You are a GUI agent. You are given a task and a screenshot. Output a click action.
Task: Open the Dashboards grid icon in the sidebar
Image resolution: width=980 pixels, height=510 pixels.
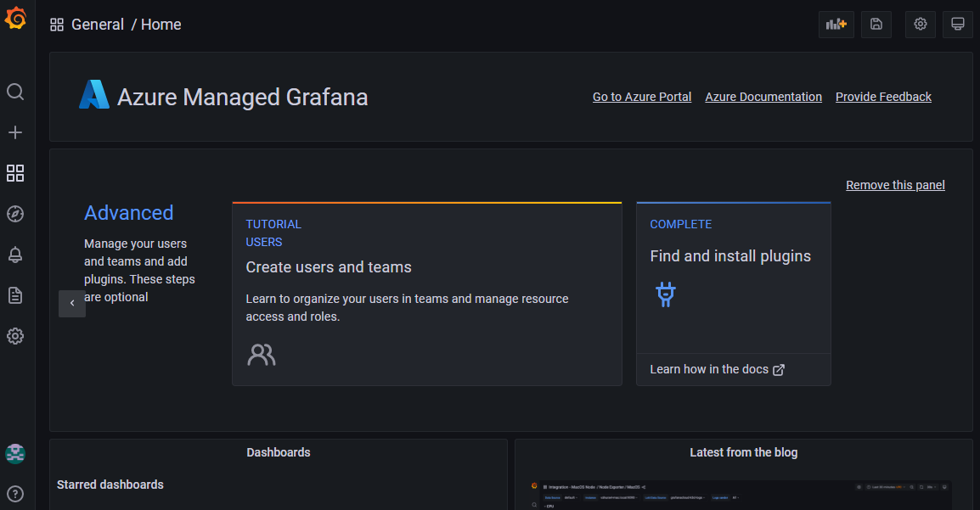pos(15,173)
